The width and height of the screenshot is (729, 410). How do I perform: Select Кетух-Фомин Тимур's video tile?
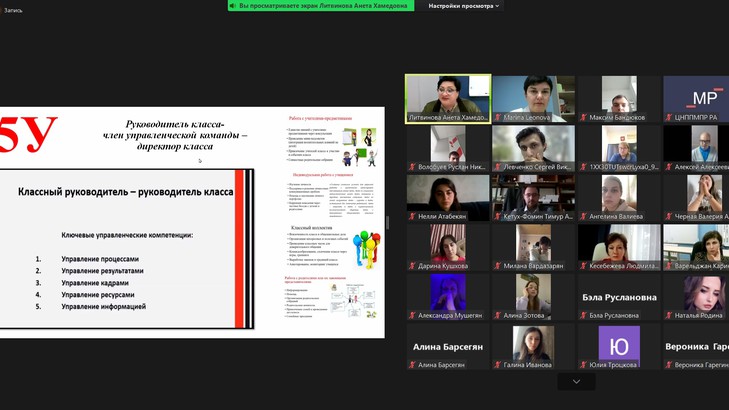tap(533, 198)
